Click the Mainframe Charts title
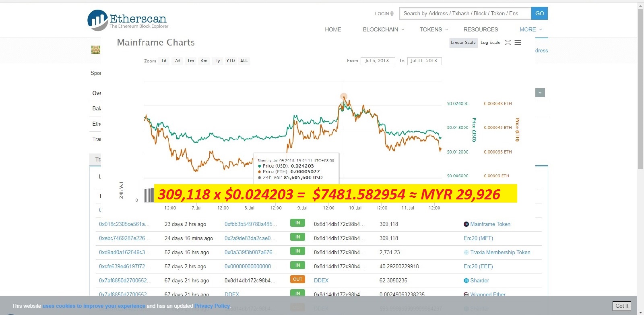644x315 pixels. tap(156, 43)
